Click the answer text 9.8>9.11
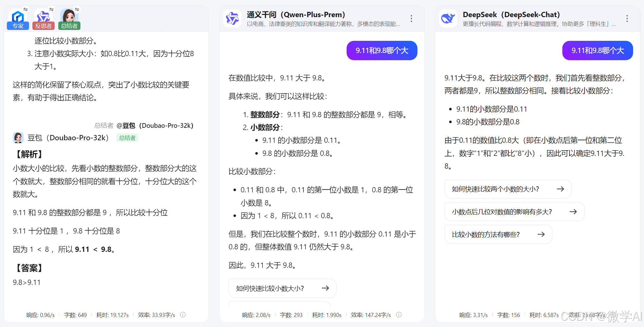Screen dimensions: 644x327 27,282
